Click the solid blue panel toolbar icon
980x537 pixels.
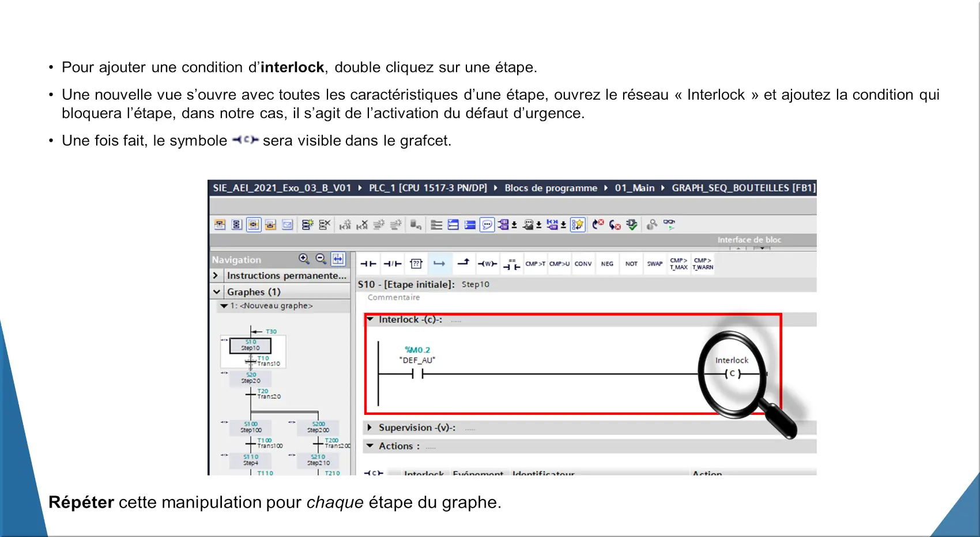pos(470,225)
